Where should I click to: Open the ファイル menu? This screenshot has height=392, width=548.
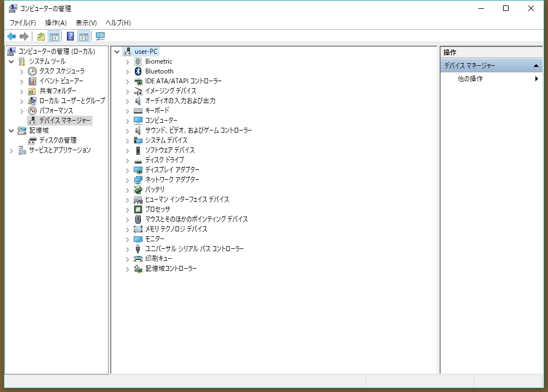22,23
